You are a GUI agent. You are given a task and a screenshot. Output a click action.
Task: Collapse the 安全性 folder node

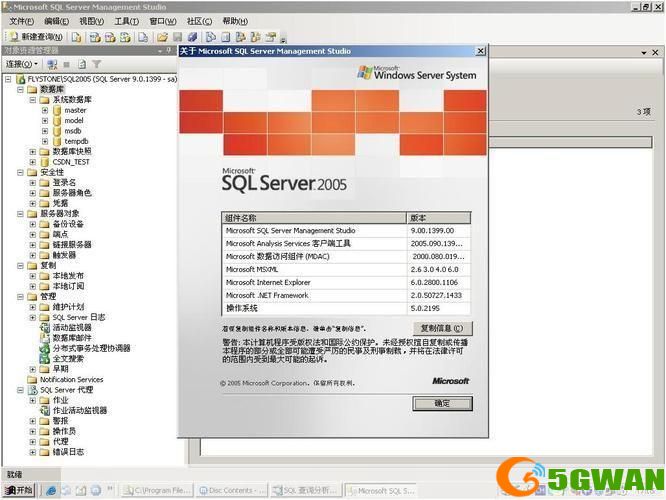(x=20, y=172)
